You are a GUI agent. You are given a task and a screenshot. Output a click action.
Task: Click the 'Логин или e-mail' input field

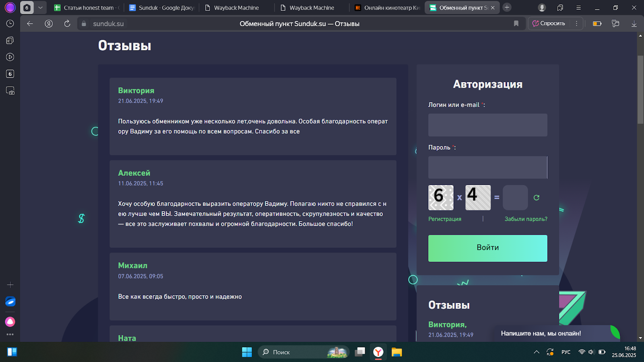(487, 125)
